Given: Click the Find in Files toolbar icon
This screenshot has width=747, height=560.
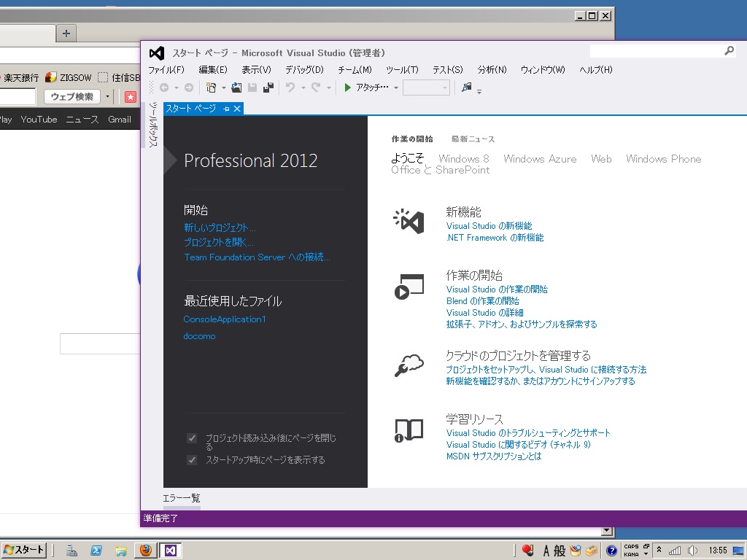Looking at the screenshot, I should 466,87.
